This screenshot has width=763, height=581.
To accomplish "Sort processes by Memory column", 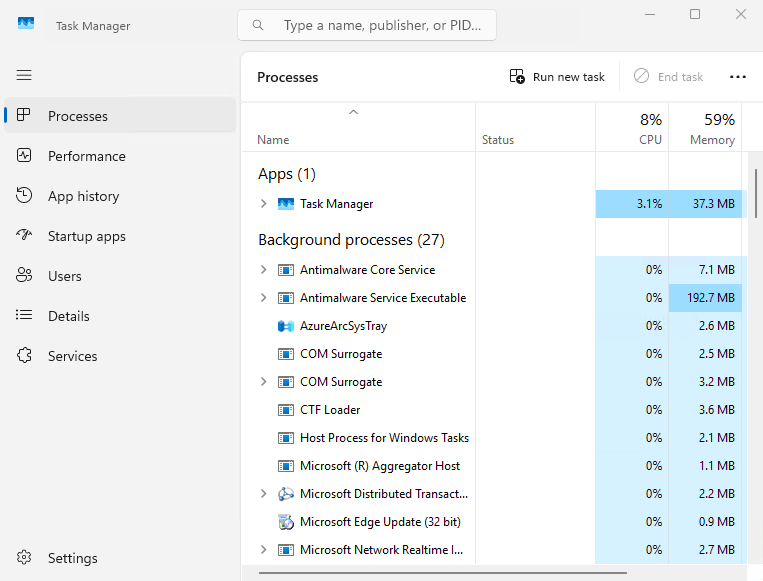I will [x=705, y=128].
